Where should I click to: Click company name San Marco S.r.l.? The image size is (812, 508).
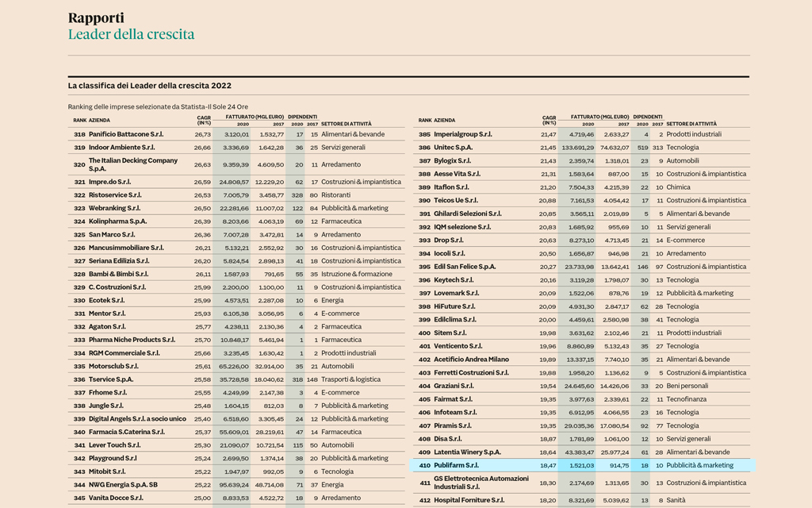click(112, 234)
